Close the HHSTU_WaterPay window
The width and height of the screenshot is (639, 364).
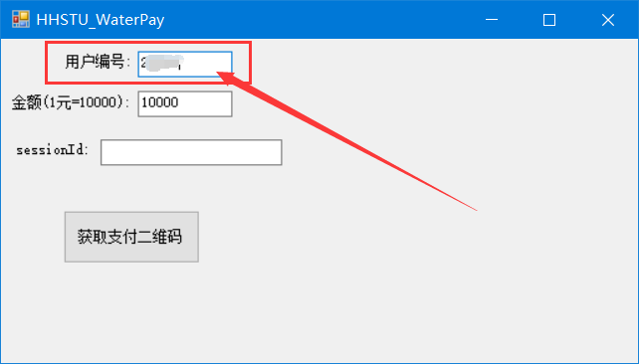[607, 20]
